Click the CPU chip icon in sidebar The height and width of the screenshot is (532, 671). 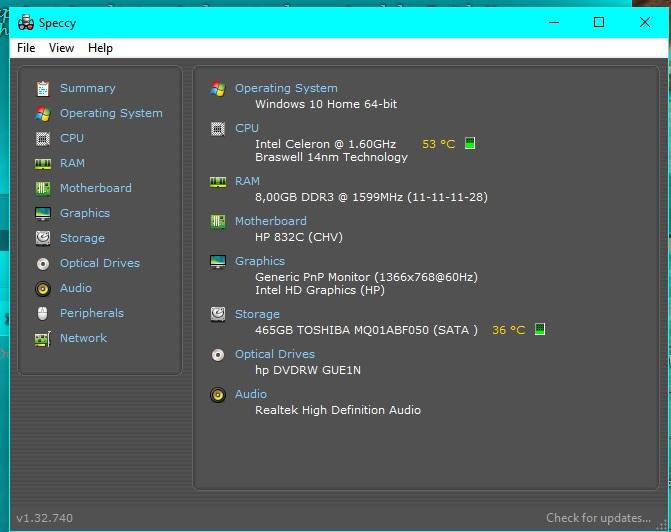[43, 139]
